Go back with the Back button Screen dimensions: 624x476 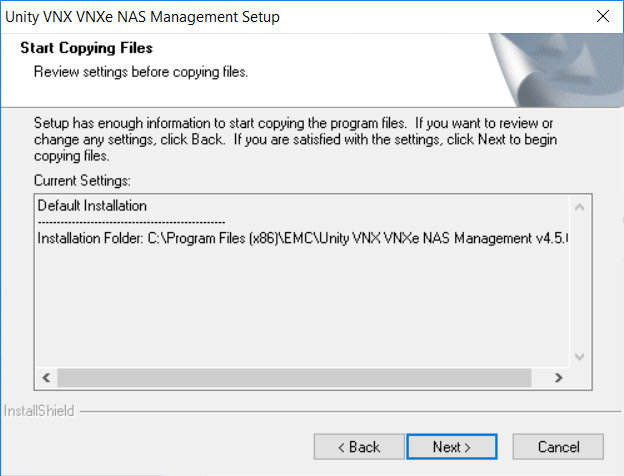(x=358, y=447)
